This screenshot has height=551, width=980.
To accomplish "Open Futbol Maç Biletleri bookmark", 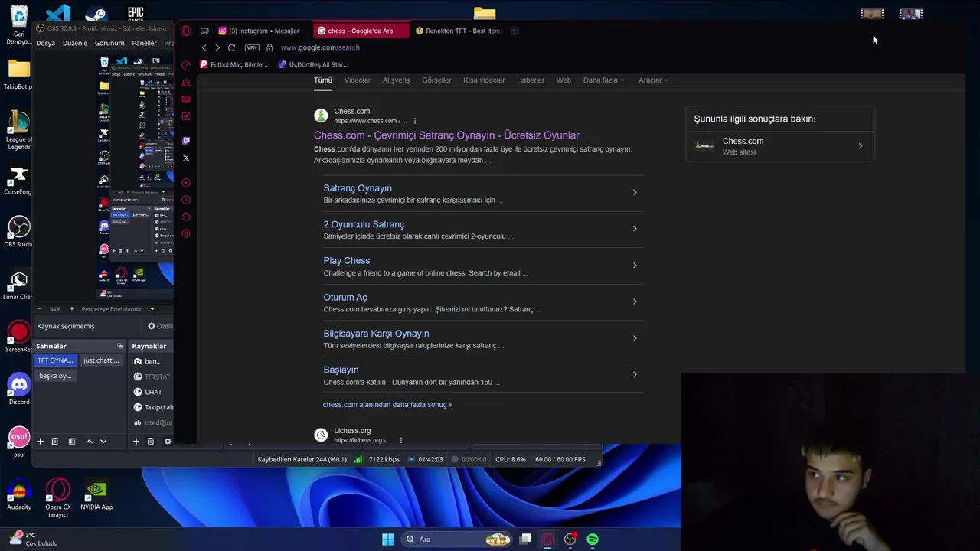I will (x=235, y=64).
